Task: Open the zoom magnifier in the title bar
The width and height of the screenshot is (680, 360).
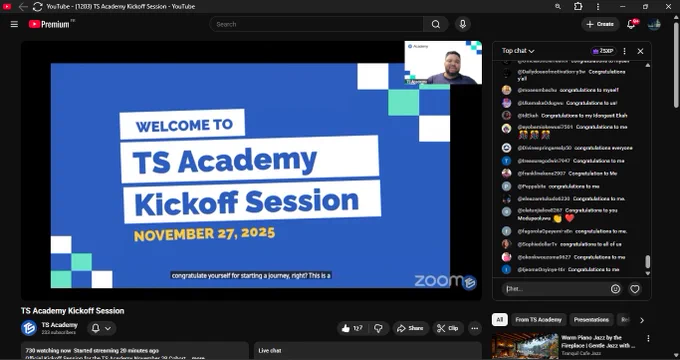Action: click(558, 7)
